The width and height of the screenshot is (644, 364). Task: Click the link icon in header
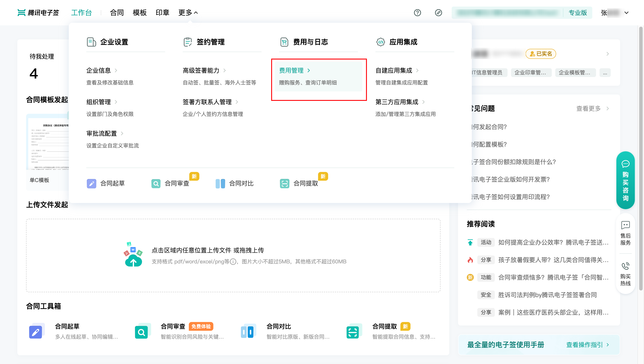(x=438, y=12)
